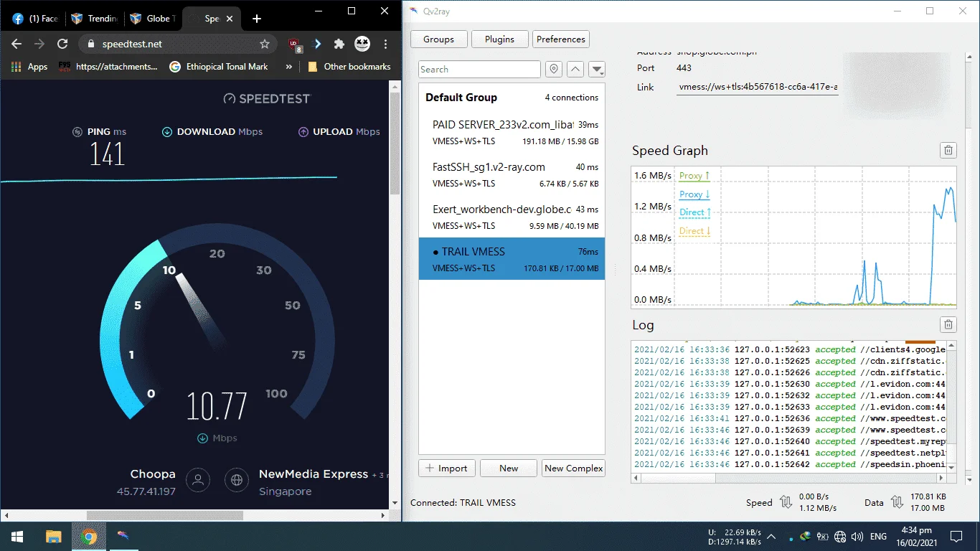The width and height of the screenshot is (980, 551).
Task: Open the sort dropdown arrow in Qv2ray
Action: point(598,69)
